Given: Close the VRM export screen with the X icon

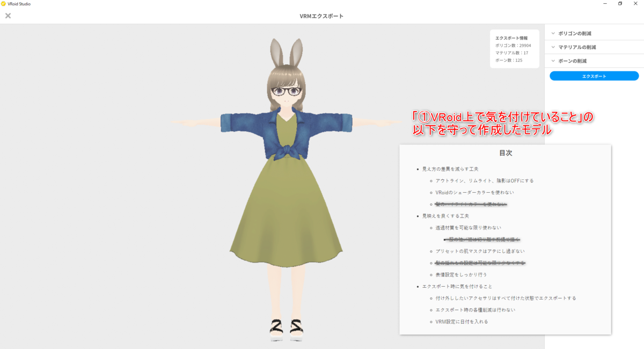Looking at the screenshot, I should coord(8,16).
